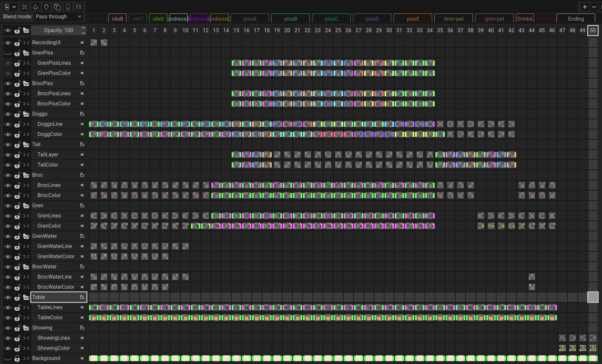602x364 pixels.
Task: Toggle onion skin icon for GrenColor
Action: tap(26, 226)
